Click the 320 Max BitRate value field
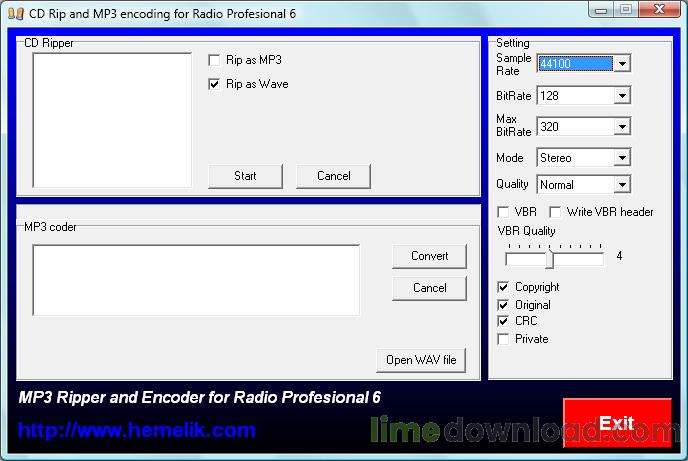 575,127
